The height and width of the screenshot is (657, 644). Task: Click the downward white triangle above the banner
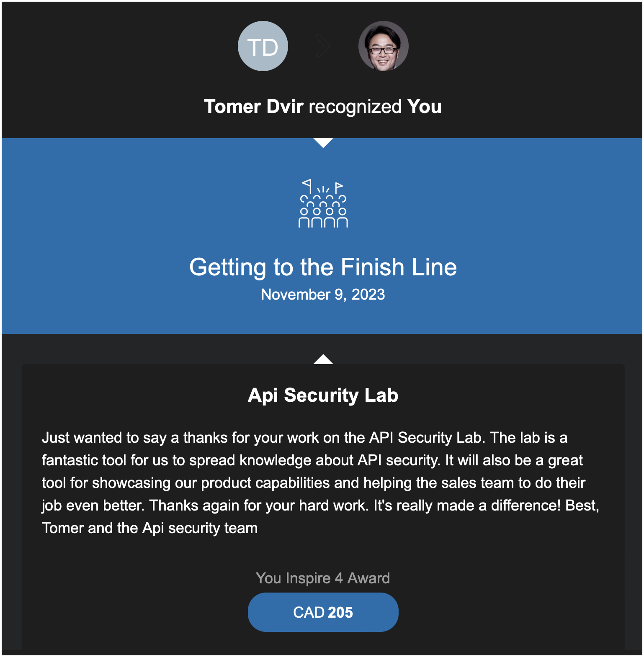tap(323, 143)
